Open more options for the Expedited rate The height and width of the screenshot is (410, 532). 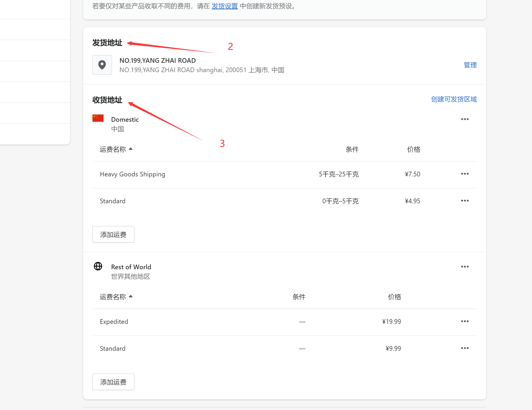[465, 321]
